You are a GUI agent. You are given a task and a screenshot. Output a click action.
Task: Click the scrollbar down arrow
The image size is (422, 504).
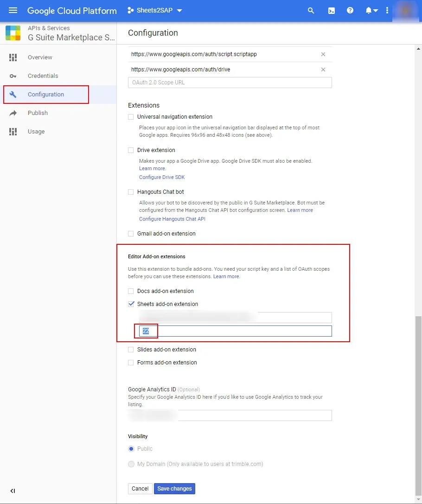coord(418,499)
